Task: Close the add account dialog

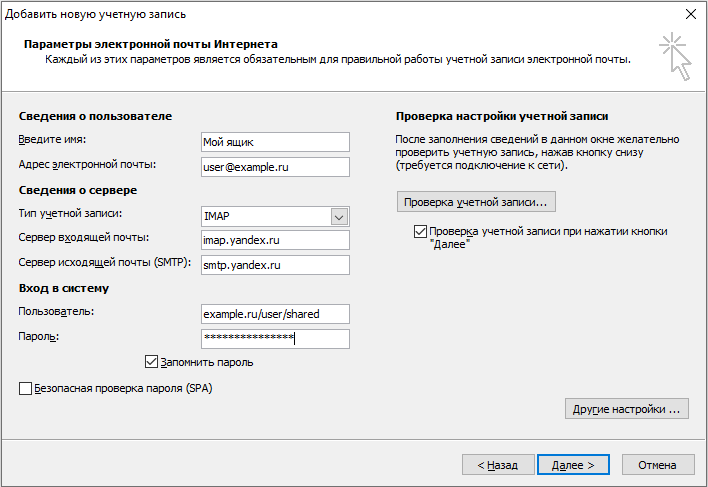Action: tap(689, 14)
